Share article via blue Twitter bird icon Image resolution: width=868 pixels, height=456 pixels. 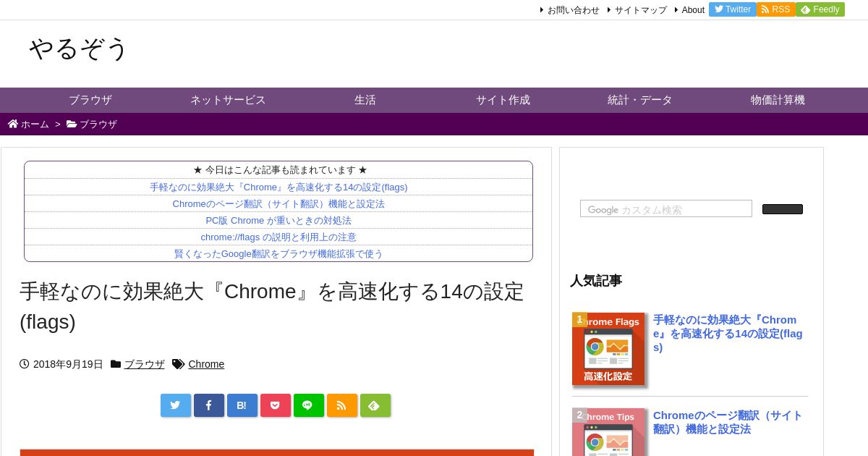[x=176, y=405]
